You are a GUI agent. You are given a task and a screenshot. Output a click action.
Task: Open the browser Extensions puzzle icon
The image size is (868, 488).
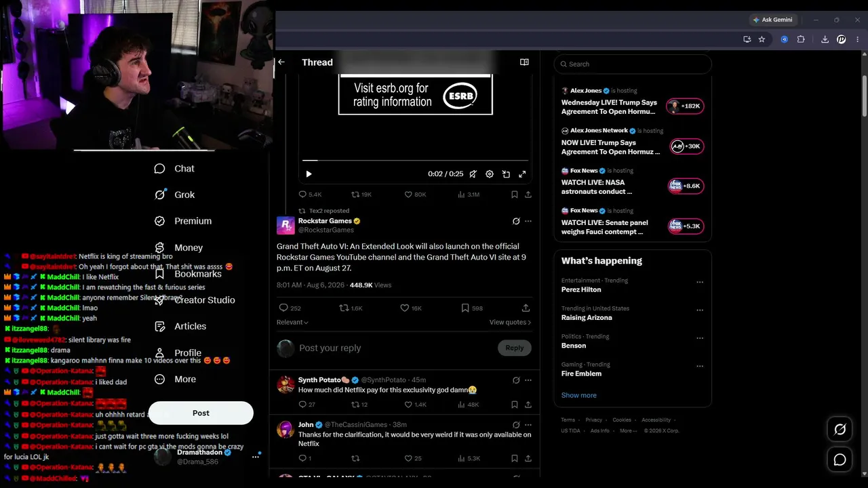point(801,39)
